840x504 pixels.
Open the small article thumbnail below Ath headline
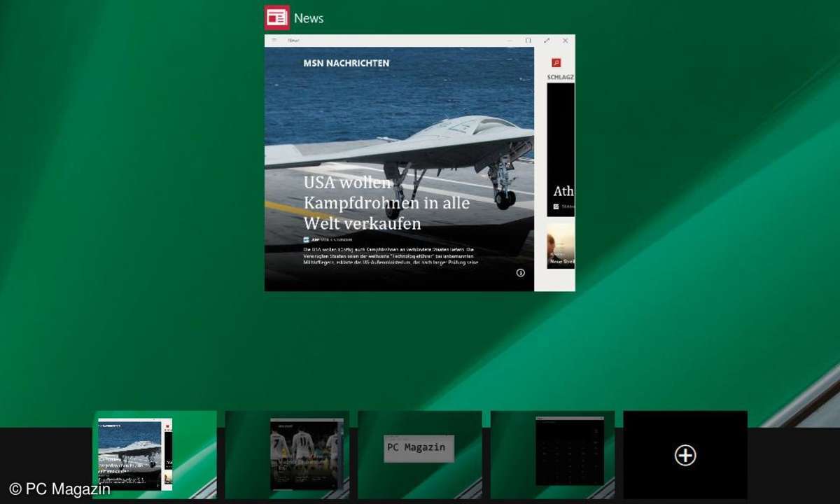tap(561, 245)
